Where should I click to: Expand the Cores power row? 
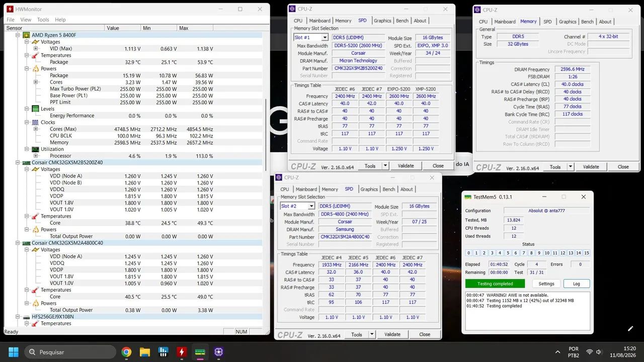click(x=36, y=82)
